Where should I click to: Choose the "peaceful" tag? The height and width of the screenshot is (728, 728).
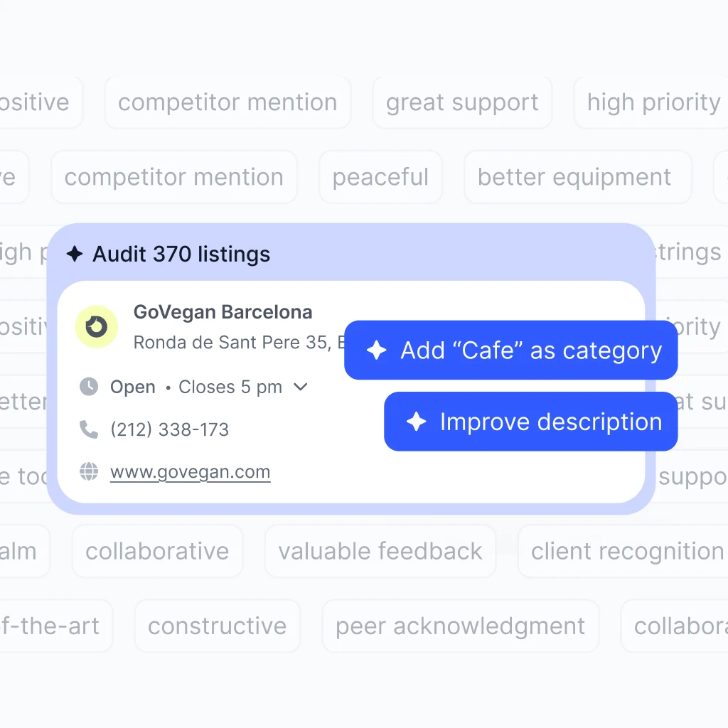point(380,177)
